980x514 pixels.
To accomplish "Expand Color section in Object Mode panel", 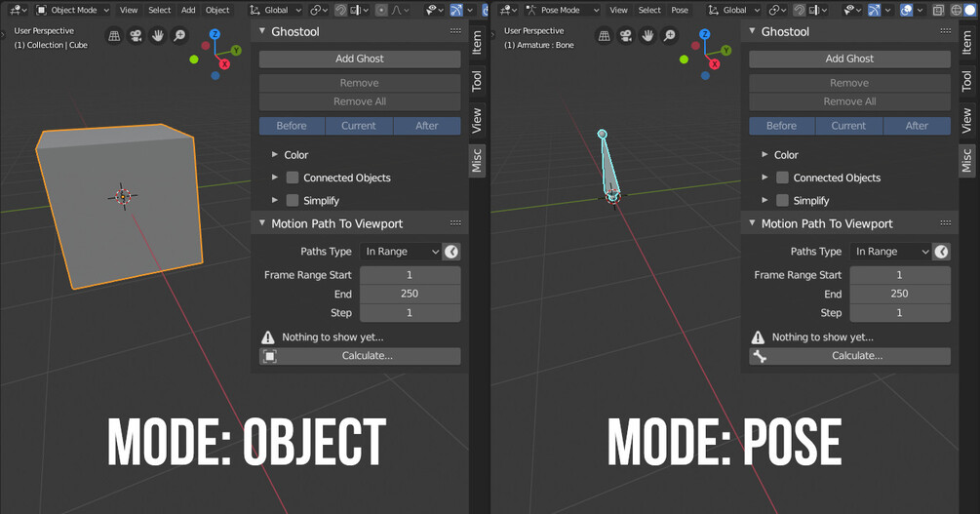I will [275, 154].
